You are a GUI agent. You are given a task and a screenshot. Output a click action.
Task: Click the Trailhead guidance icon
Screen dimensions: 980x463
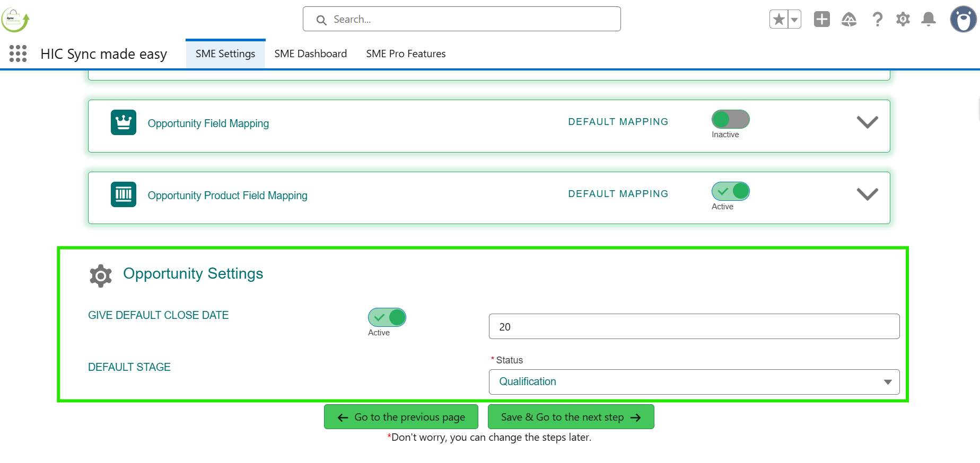(848, 20)
